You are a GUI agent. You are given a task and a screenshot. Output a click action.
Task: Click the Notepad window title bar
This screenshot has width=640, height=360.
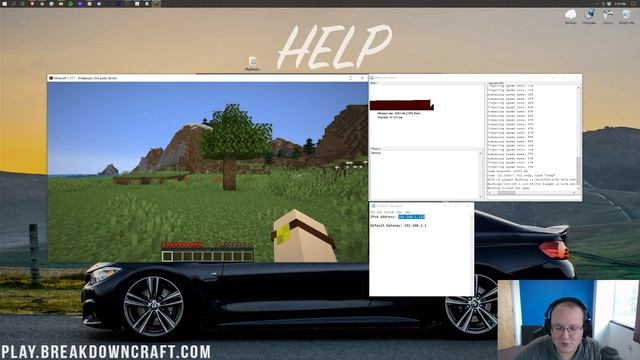(422, 206)
